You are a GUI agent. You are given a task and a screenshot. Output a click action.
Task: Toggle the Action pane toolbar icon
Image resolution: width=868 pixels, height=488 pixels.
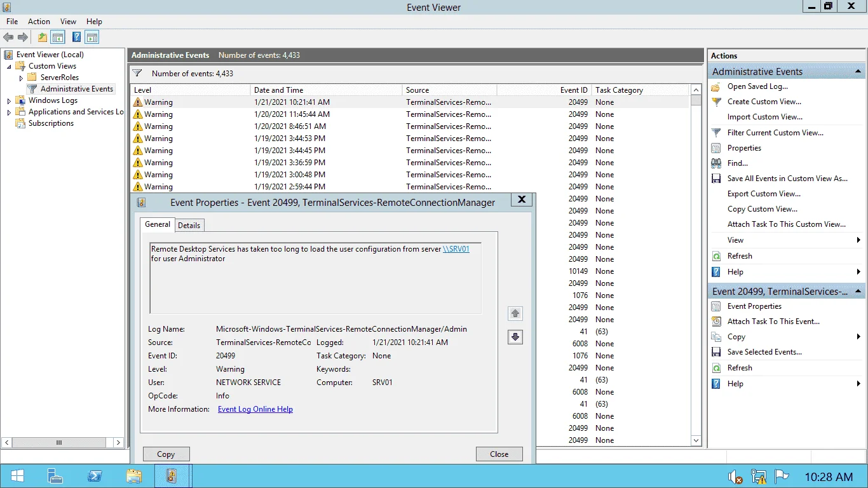tap(92, 37)
